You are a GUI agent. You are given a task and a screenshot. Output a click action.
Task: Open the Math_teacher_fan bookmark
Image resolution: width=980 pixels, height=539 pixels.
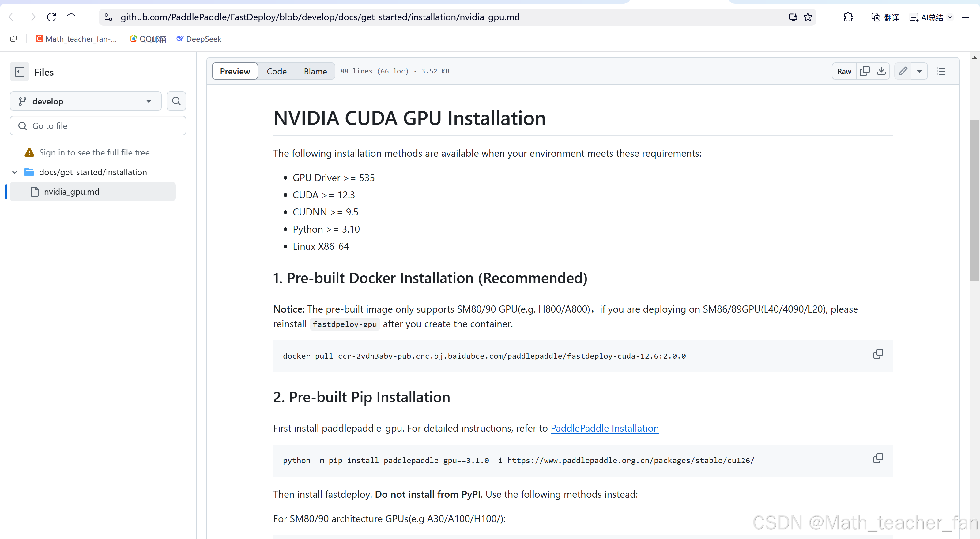coord(76,39)
